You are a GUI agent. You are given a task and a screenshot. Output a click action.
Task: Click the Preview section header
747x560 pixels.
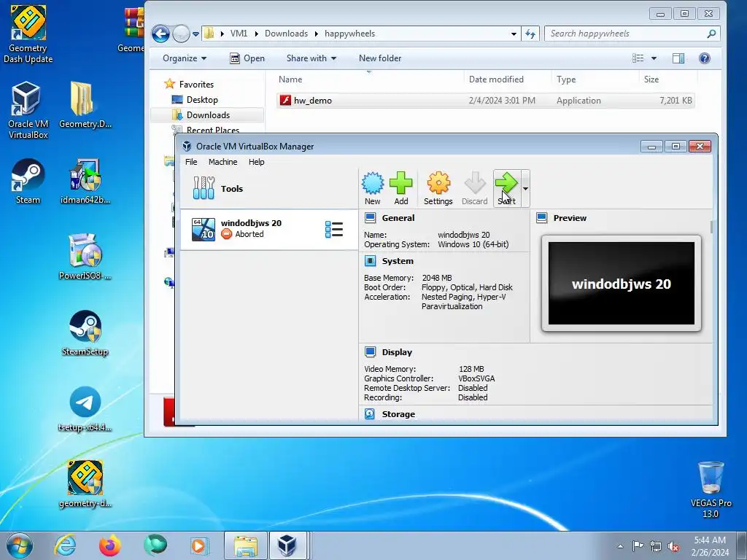(570, 218)
